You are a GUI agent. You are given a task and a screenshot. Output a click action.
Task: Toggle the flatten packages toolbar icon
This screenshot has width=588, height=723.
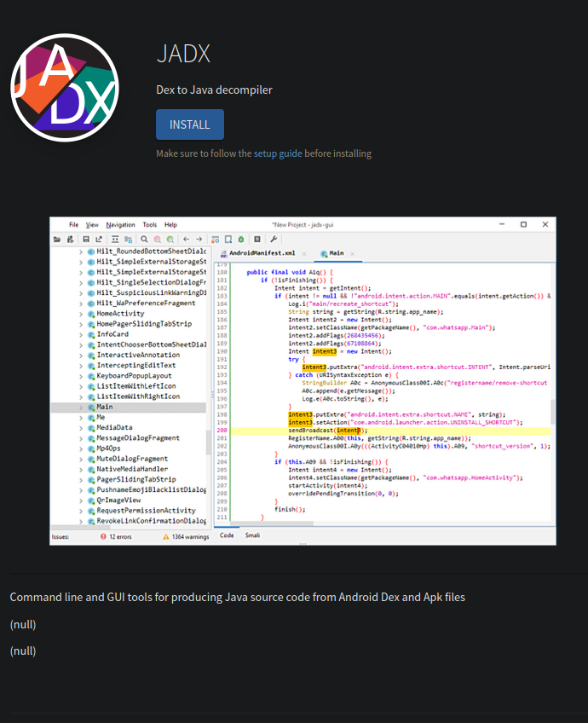click(x=129, y=240)
